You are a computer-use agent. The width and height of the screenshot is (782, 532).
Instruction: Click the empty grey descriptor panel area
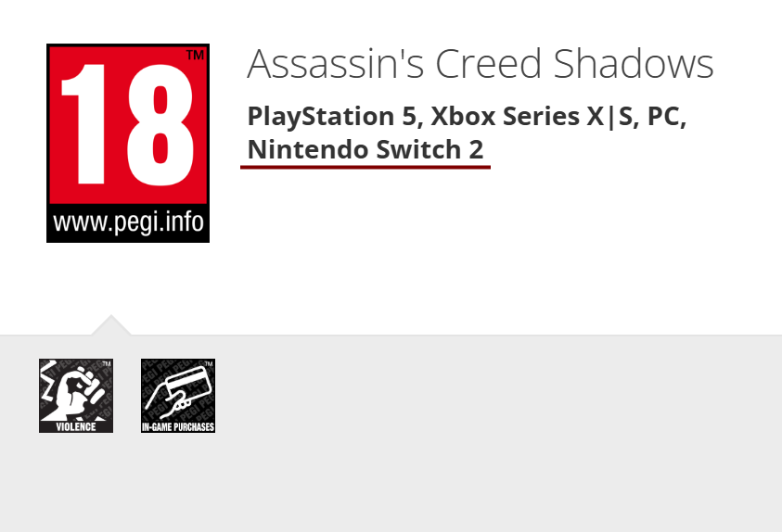(499, 434)
